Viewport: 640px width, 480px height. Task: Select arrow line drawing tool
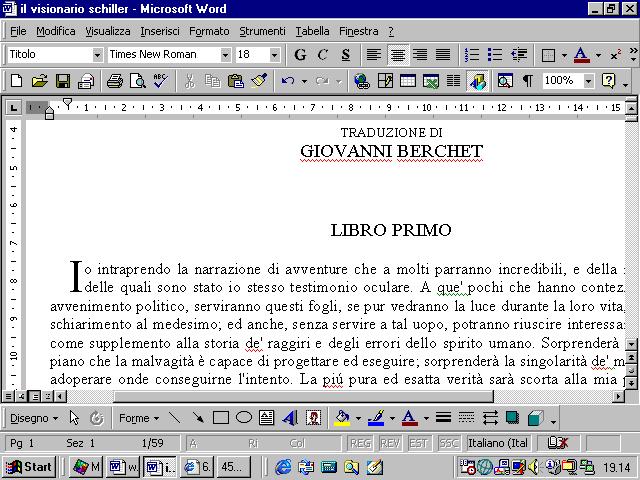pos(198,418)
